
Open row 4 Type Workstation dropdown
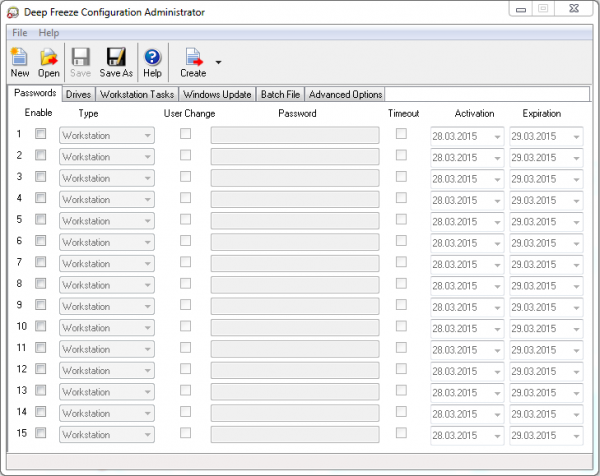point(107,200)
